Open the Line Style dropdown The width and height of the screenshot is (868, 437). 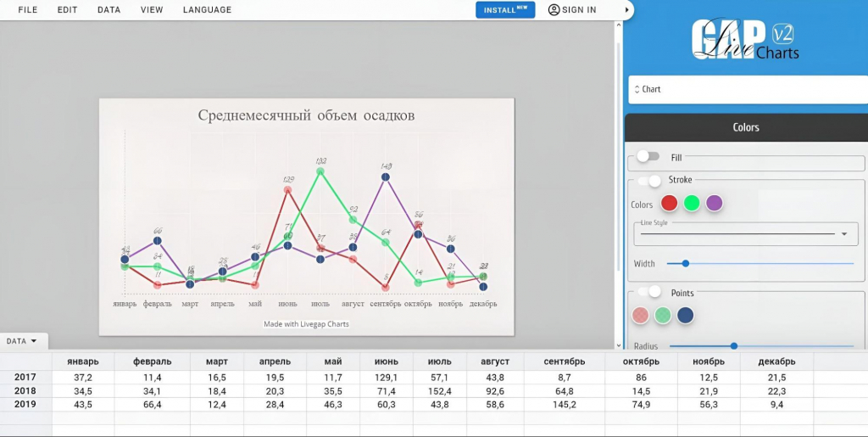(745, 233)
